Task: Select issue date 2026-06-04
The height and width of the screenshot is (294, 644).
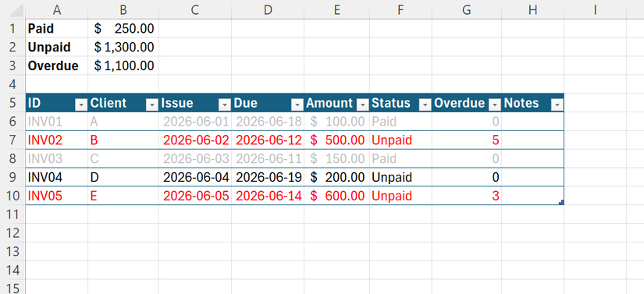Action: coord(195,177)
